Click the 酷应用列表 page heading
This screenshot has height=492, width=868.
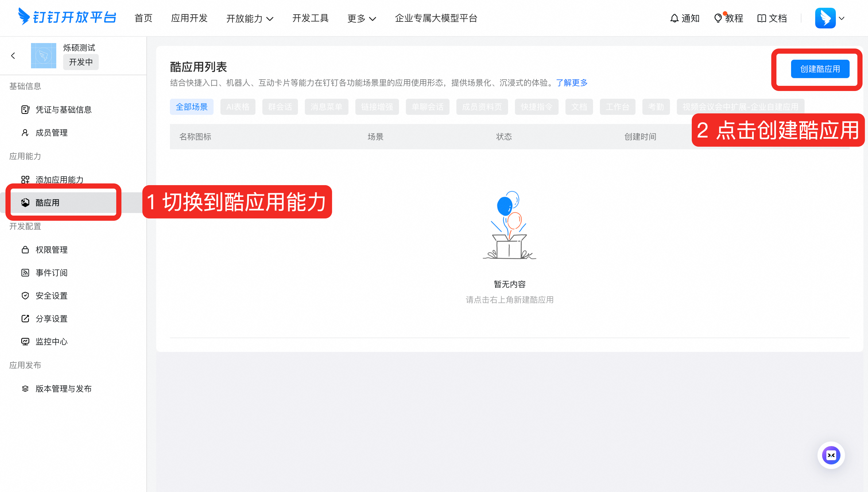click(x=198, y=67)
